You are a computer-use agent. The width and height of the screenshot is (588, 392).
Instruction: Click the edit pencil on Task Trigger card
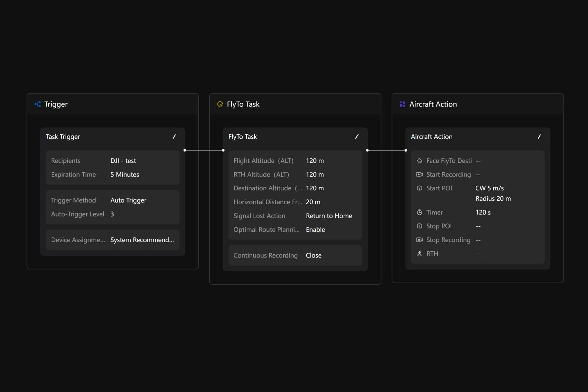coord(174,136)
